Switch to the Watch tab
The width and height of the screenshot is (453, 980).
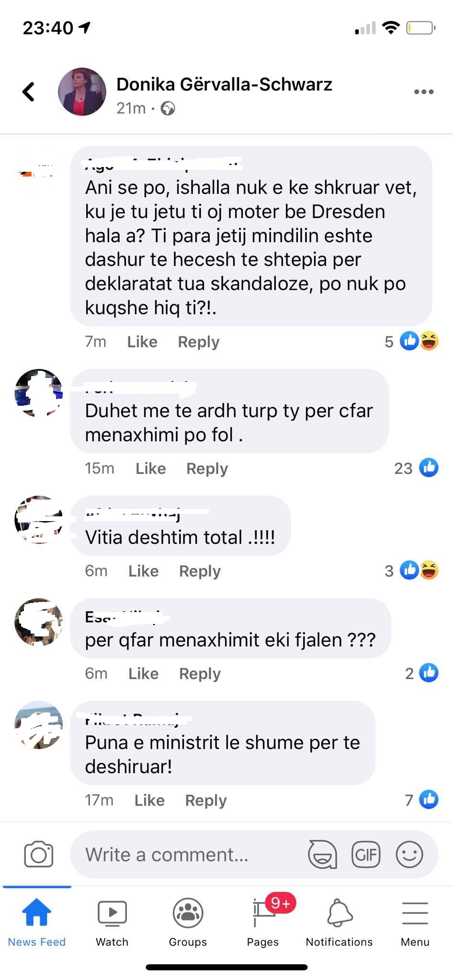(x=112, y=924)
